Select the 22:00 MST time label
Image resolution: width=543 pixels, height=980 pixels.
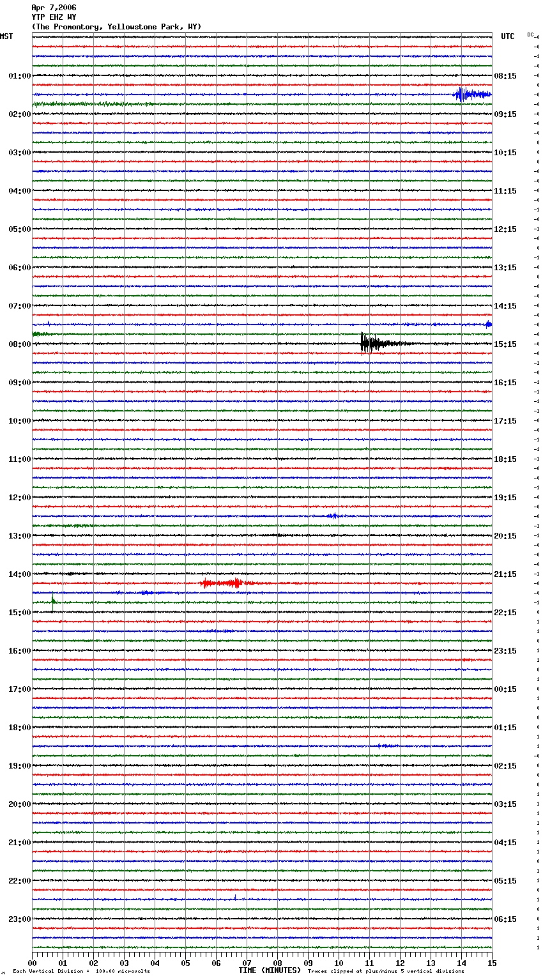click(x=20, y=881)
